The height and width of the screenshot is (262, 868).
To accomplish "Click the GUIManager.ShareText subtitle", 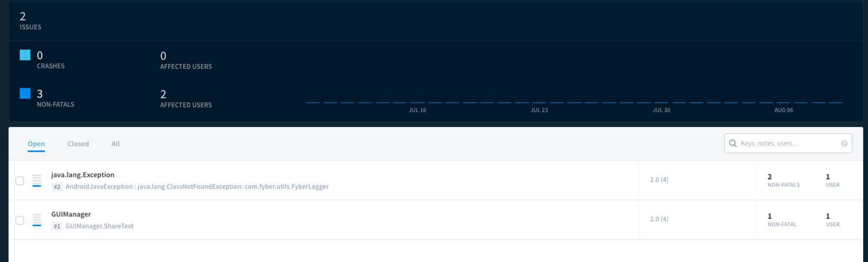I will pos(100,226).
